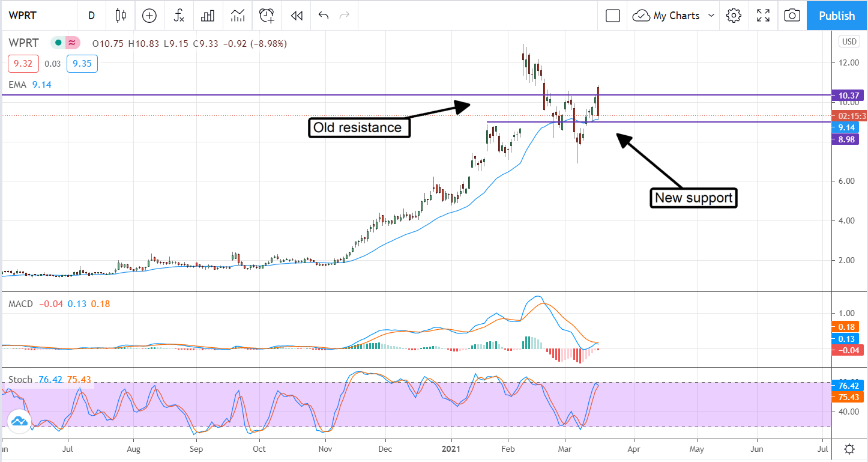Image resolution: width=868 pixels, height=462 pixels.
Task: Toggle the pink approximate data indicator
Action: click(x=73, y=43)
